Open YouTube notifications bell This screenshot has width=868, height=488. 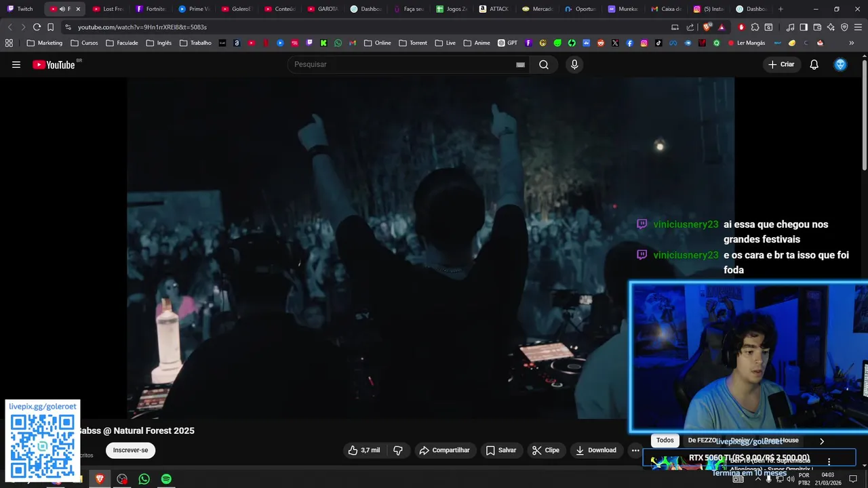pos(814,64)
